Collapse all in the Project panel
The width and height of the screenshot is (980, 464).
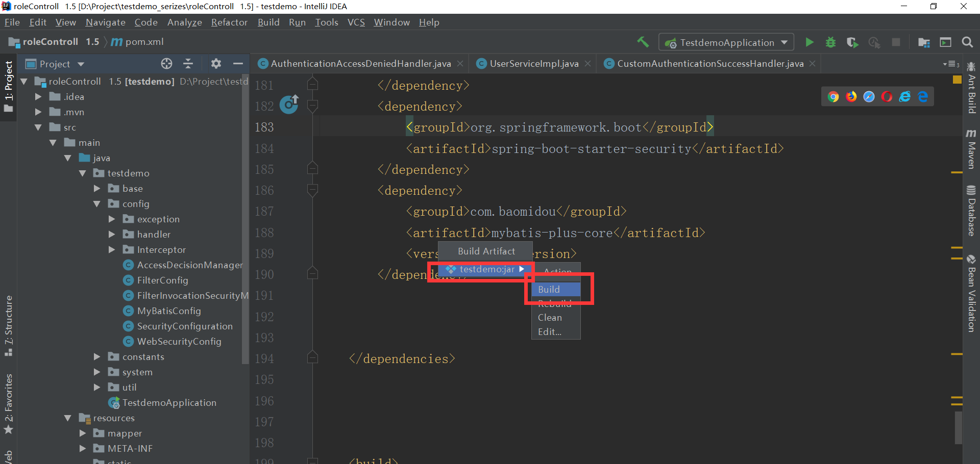[x=188, y=64]
